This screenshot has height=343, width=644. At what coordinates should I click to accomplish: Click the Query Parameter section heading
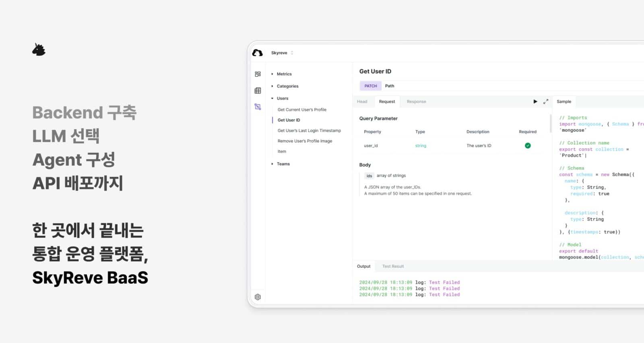click(378, 118)
